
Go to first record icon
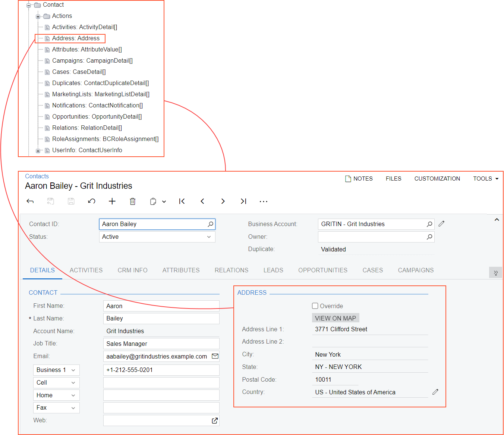click(x=182, y=201)
